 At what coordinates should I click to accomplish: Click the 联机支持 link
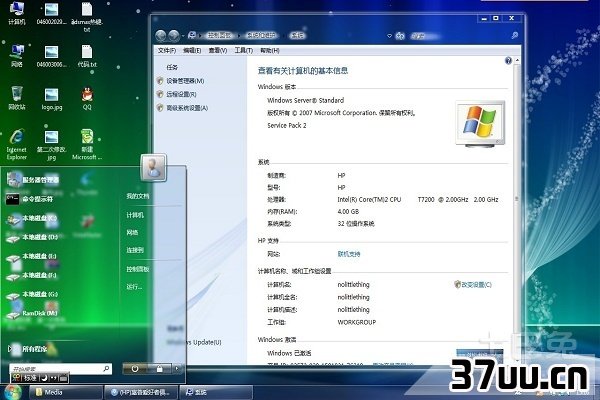click(349, 254)
